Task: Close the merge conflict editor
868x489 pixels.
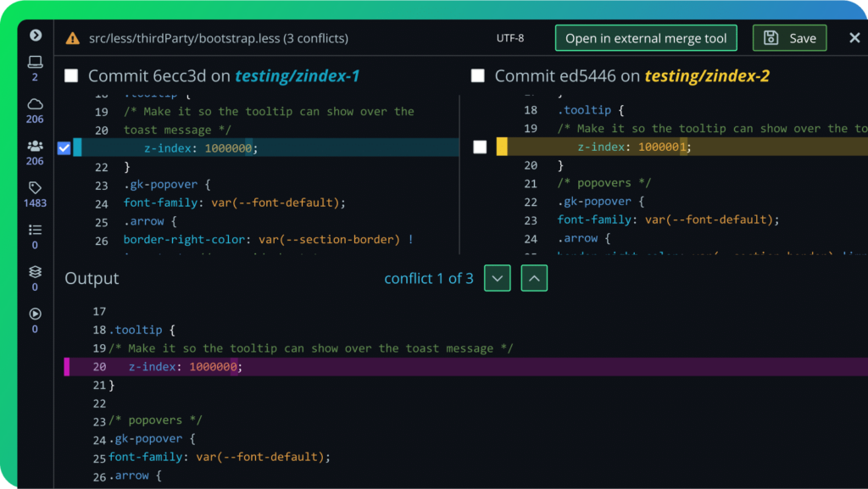Action: pyautogui.click(x=854, y=37)
